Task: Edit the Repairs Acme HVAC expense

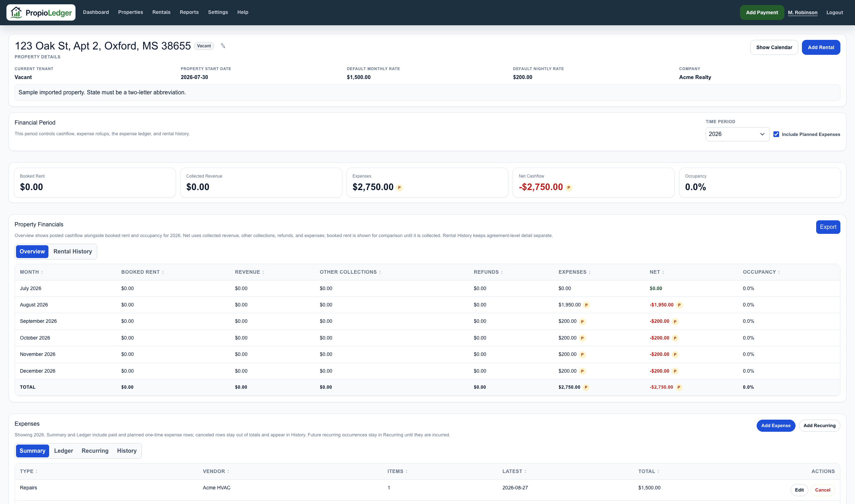Action: coord(799,490)
